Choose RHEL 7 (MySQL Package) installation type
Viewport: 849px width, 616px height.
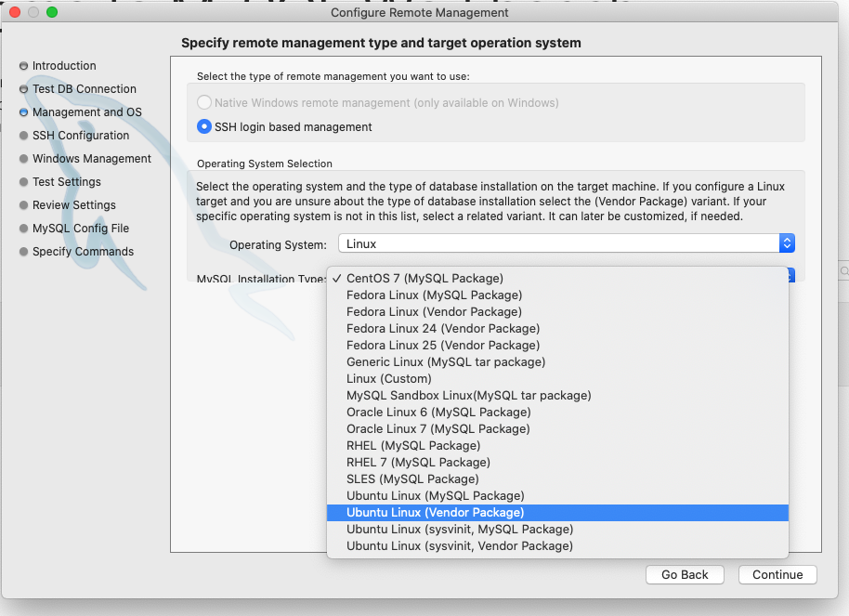[x=557, y=463]
